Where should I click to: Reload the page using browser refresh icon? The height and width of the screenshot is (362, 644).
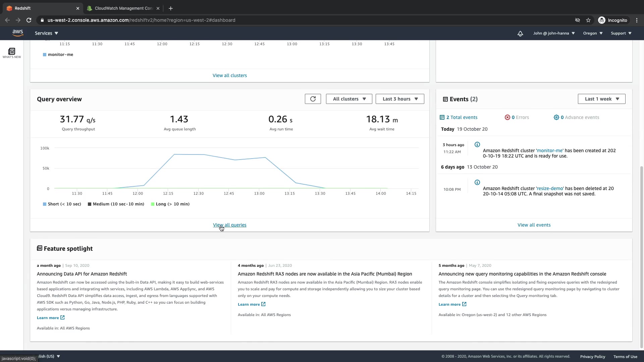tap(29, 20)
